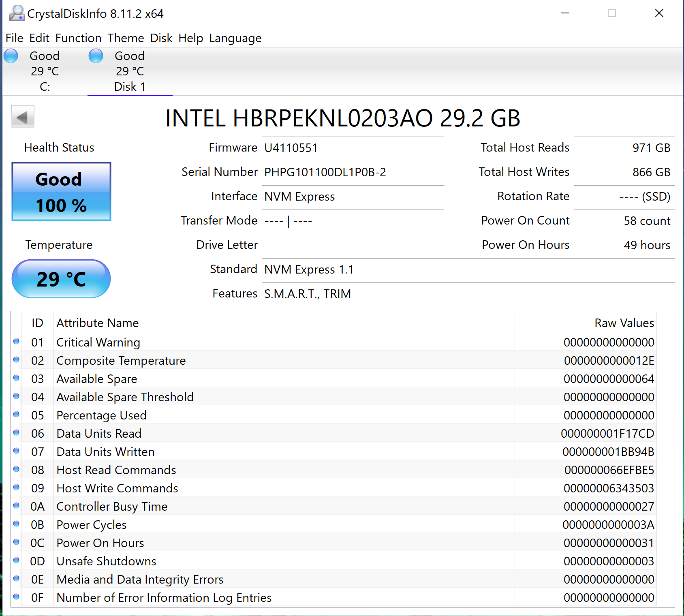This screenshot has width=684, height=616.
Task: Open the Language menu
Action: [235, 38]
